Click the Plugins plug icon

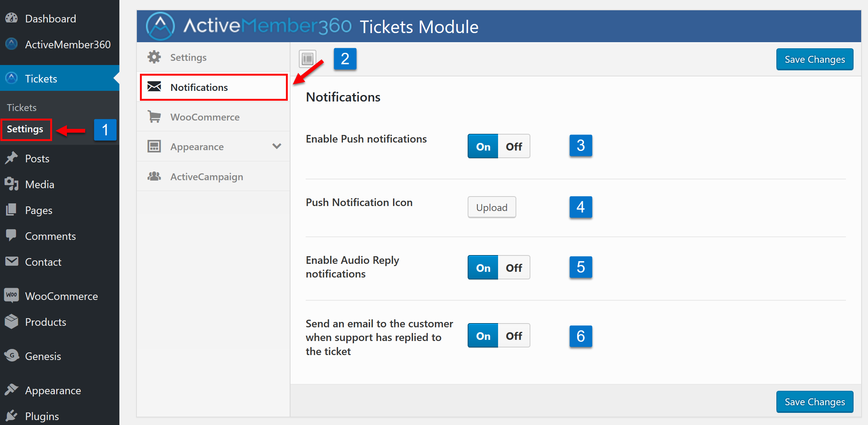pyautogui.click(x=11, y=415)
